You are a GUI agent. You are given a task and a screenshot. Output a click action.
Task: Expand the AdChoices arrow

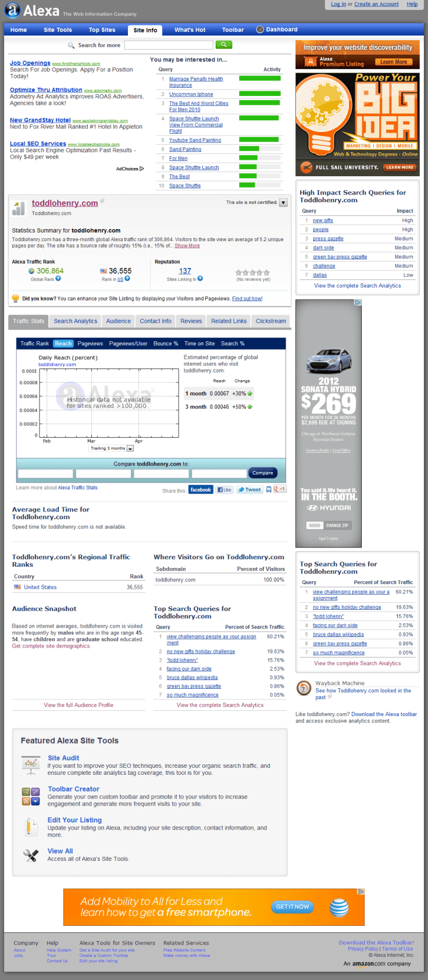(141, 169)
